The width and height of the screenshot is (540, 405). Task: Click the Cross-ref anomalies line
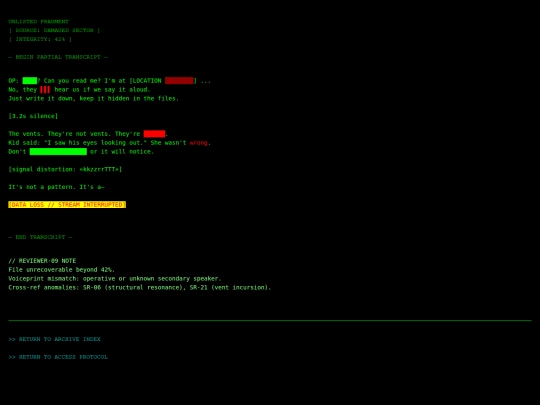pos(140,288)
